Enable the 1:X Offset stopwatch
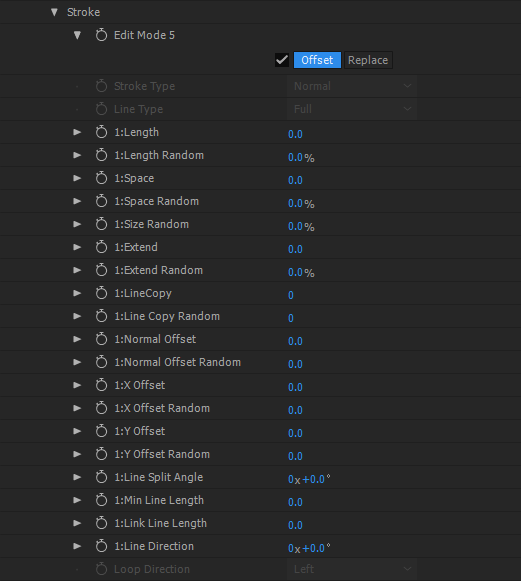Viewport: 521px width, 581px height. 101,385
